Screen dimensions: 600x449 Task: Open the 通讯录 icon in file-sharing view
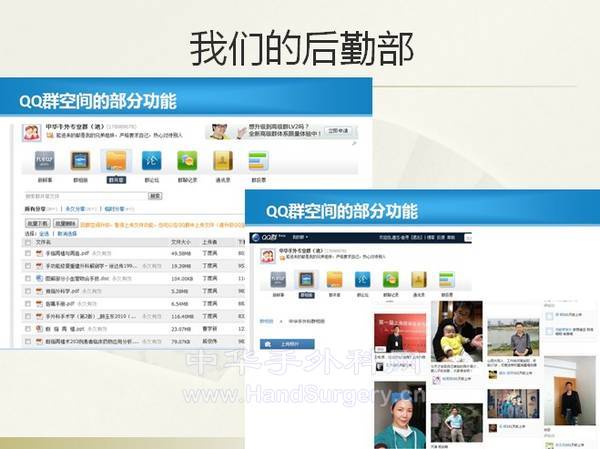(222, 162)
